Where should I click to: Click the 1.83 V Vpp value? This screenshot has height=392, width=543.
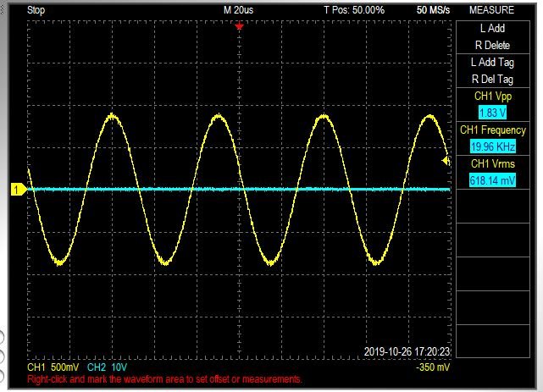(492, 113)
